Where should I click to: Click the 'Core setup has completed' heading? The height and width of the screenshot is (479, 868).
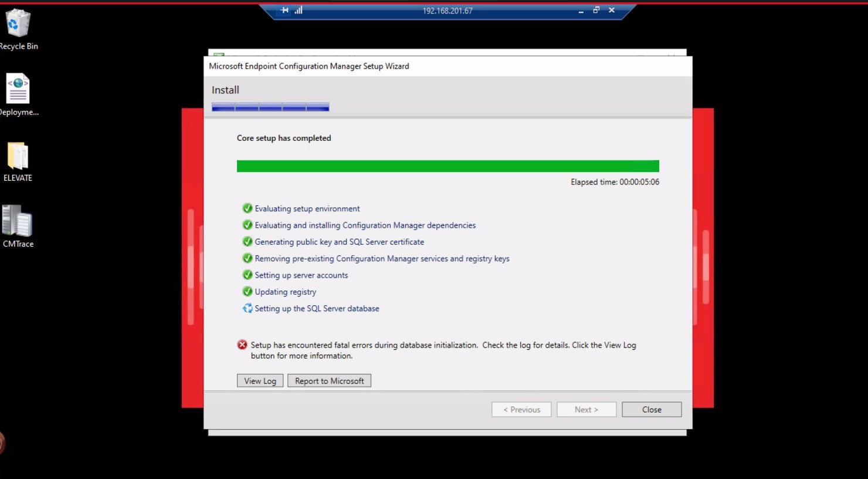tap(284, 138)
